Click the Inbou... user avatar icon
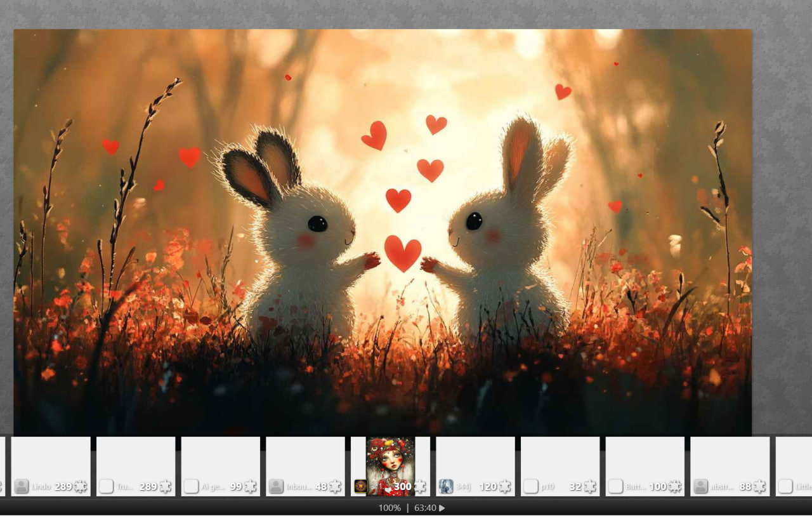Screen dimensions: 812x523 pos(276,487)
